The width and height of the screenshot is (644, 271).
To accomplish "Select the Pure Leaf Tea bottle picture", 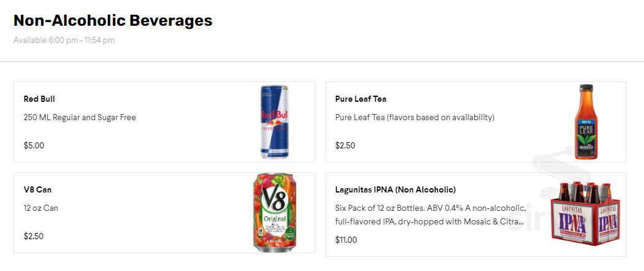I will tap(586, 122).
